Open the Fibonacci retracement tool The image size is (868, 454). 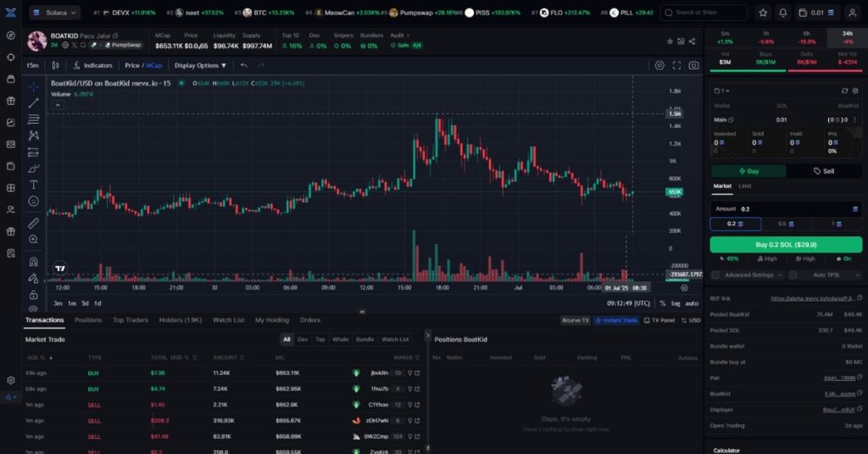coord(34,119)
